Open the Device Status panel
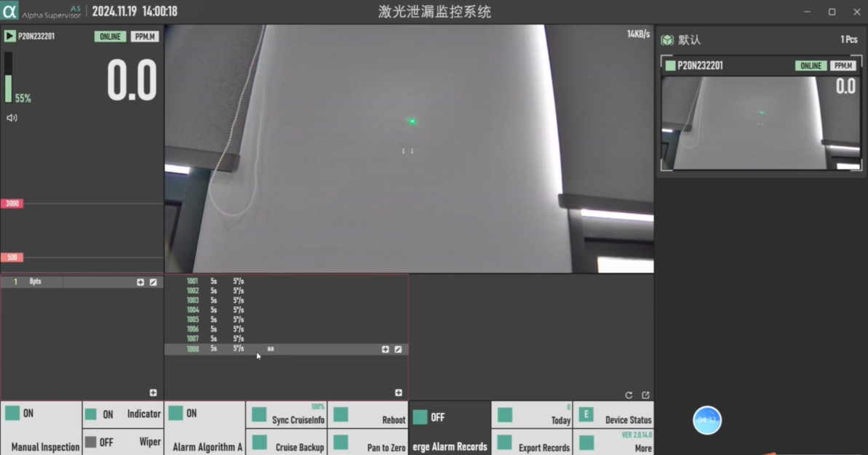Viewport: 868px width, 455px height. click(x=613, y=415)
